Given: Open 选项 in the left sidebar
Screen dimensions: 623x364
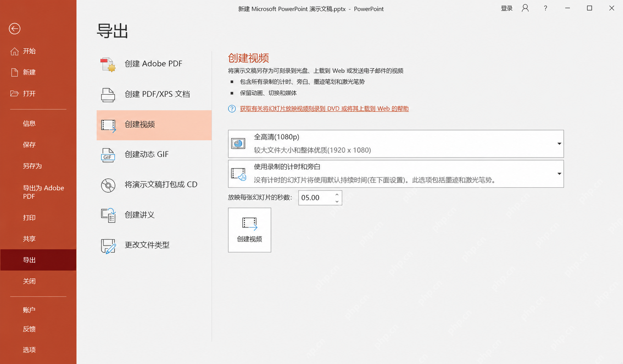Looking at the screenshot, I should tap(38, 350).
